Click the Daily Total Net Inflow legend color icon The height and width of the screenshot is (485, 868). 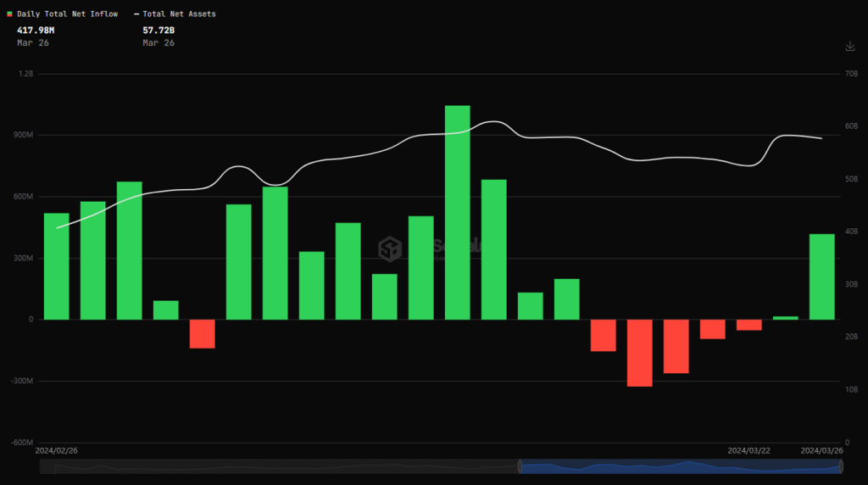(9, 14)
